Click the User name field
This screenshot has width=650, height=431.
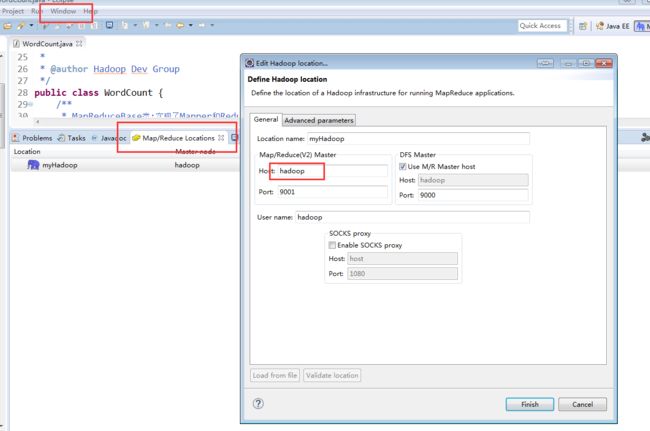(412, 217)
